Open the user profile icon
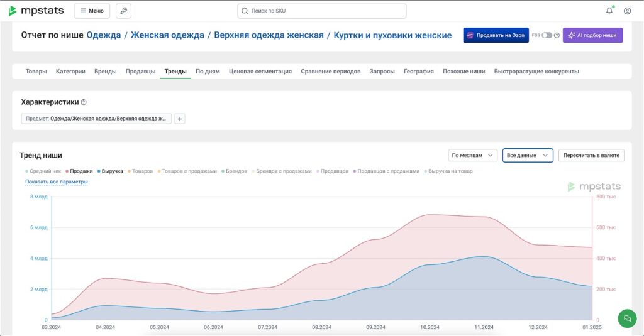 point(627,11)
